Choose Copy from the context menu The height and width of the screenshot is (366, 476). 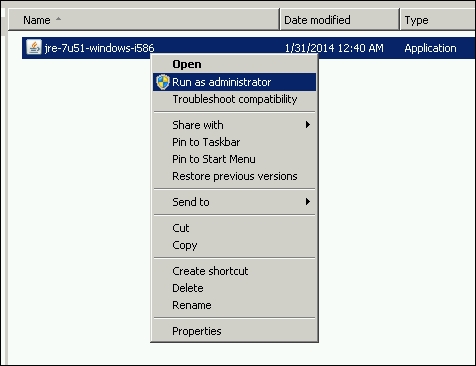[234, 245]
